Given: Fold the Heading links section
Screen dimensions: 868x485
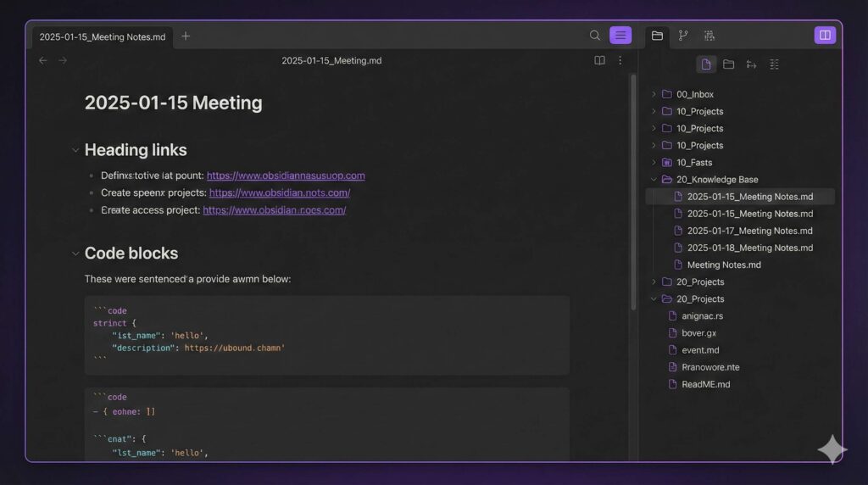Looking at the screenshot, I should pos(75,151).
